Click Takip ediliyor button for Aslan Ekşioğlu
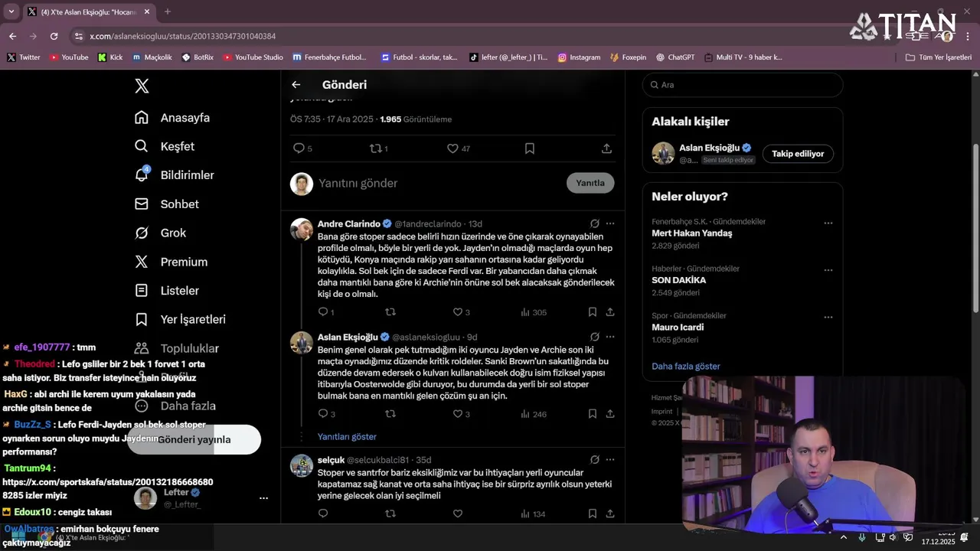Image resolution: width=980 pixels, height=551 pixels. [798, 154]
